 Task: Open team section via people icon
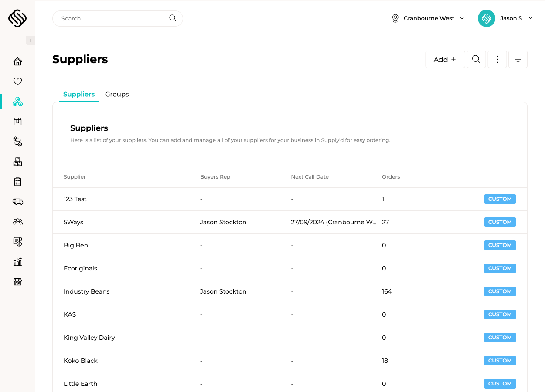point(17,221)
